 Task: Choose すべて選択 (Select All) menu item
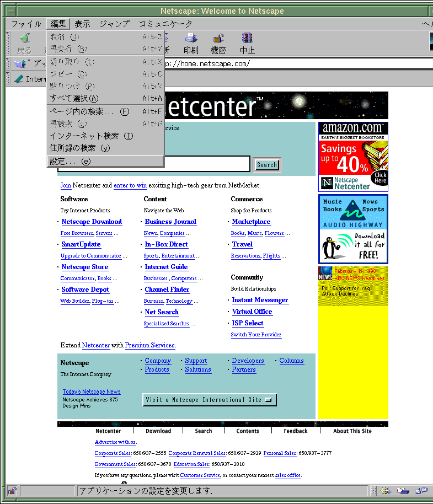[105, 98]
